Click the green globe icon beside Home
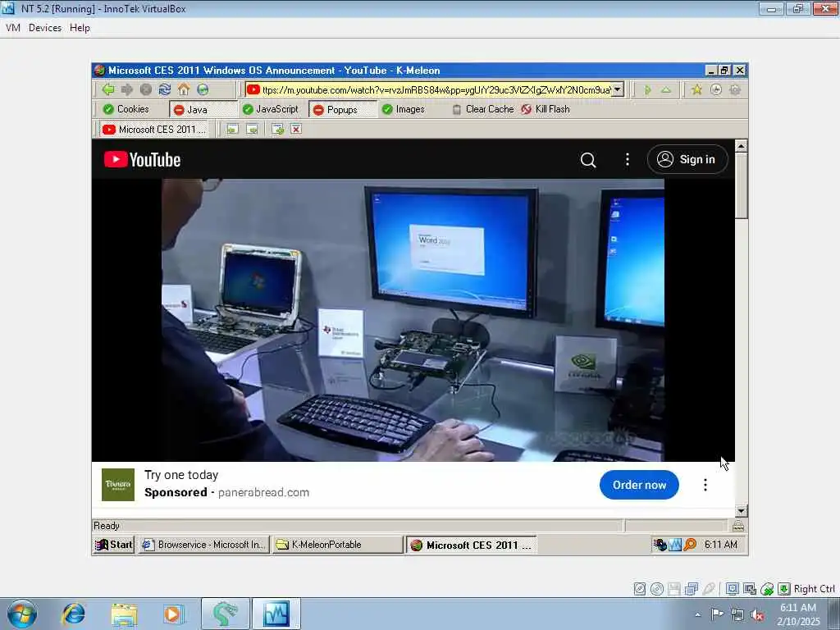Screen dimensions: 840x630 (203, 89)
